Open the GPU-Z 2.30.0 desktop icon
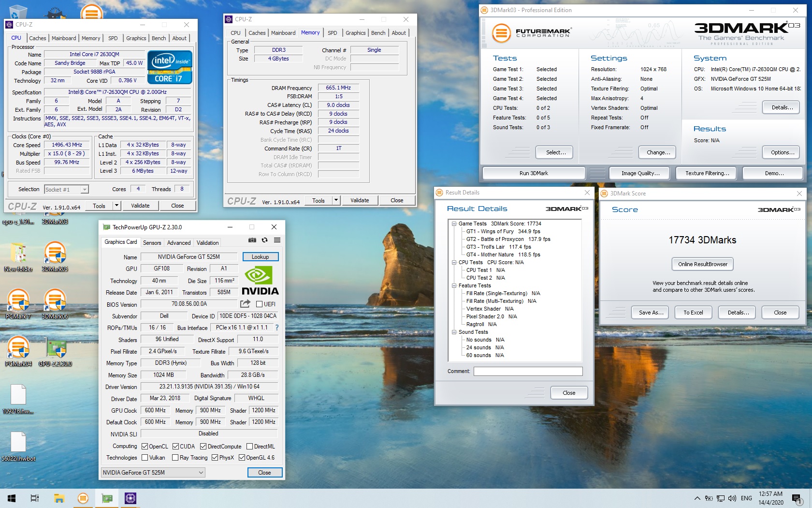This screenshot has height=508, width=812. (55, 351)
